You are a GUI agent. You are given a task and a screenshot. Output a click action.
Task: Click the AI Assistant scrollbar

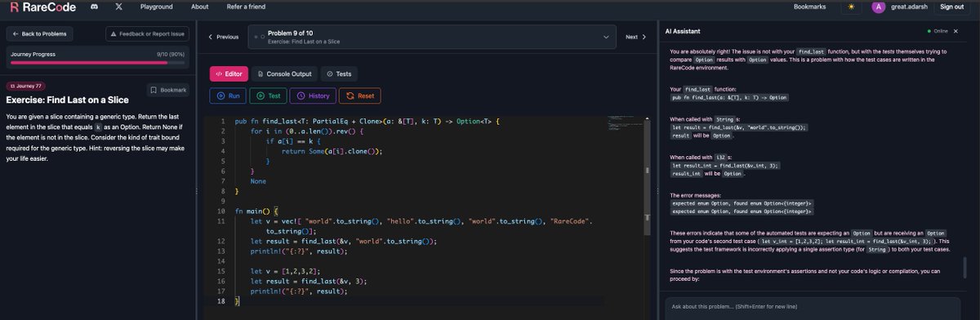(x=964, y=267)
